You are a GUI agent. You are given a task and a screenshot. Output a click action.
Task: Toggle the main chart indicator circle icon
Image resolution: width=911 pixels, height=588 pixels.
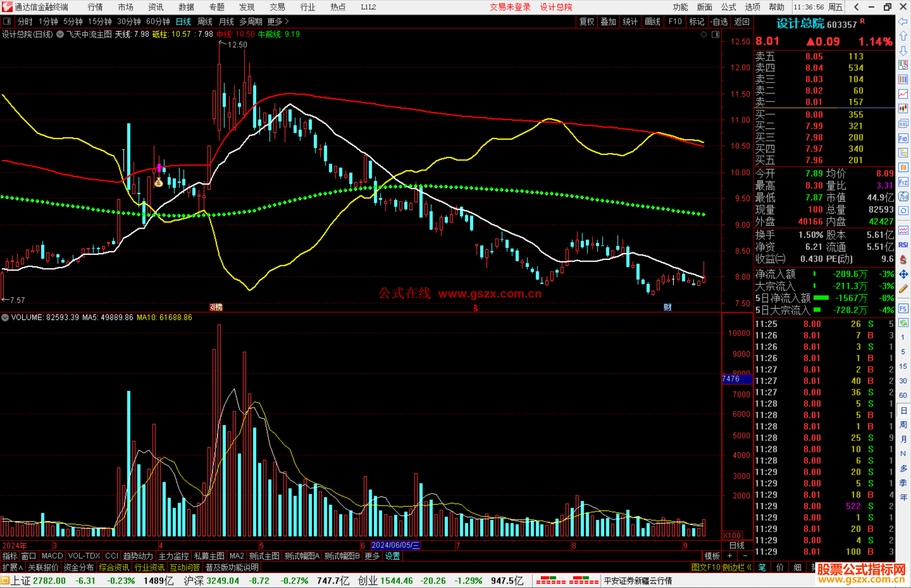pyautogui.click(x=60, y=34)
